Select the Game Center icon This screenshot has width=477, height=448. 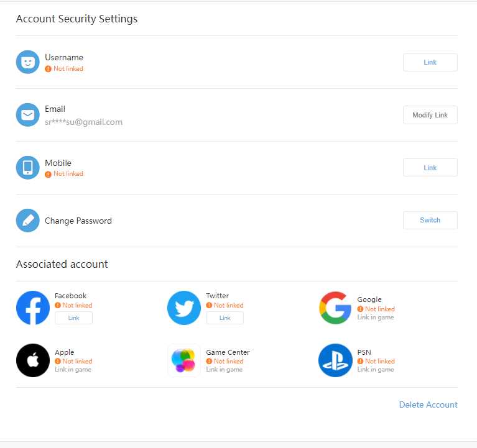184,360
